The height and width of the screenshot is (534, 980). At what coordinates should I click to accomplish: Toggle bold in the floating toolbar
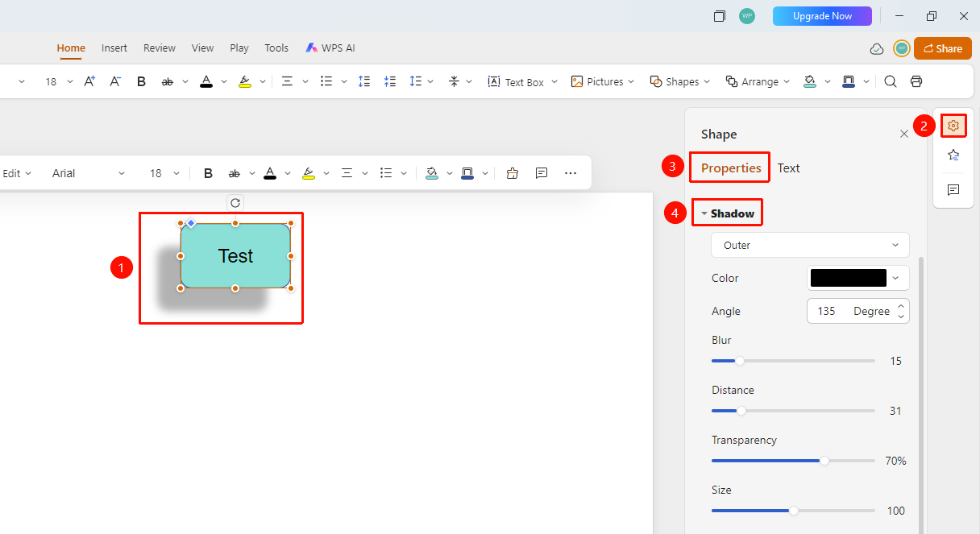click(208, 173)
